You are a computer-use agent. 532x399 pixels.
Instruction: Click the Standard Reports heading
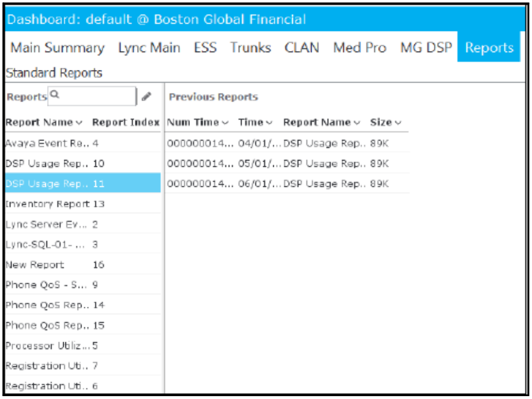[54, 73]
